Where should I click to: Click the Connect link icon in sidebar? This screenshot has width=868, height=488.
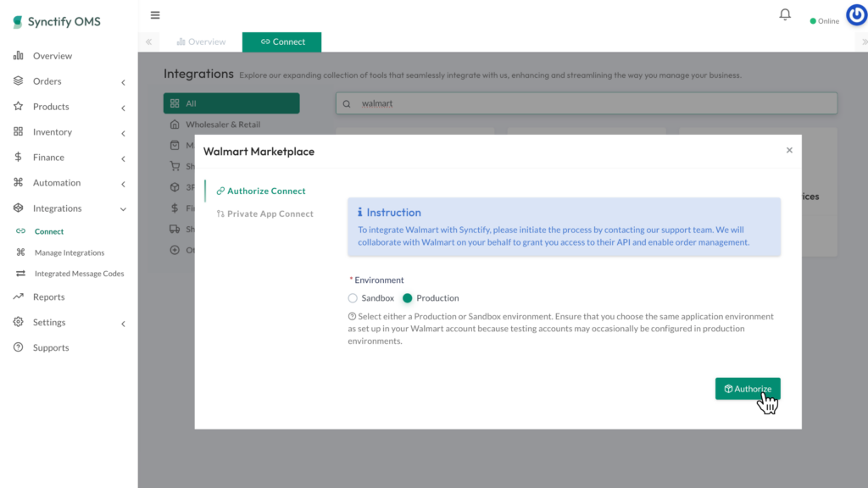coord(20,231)
